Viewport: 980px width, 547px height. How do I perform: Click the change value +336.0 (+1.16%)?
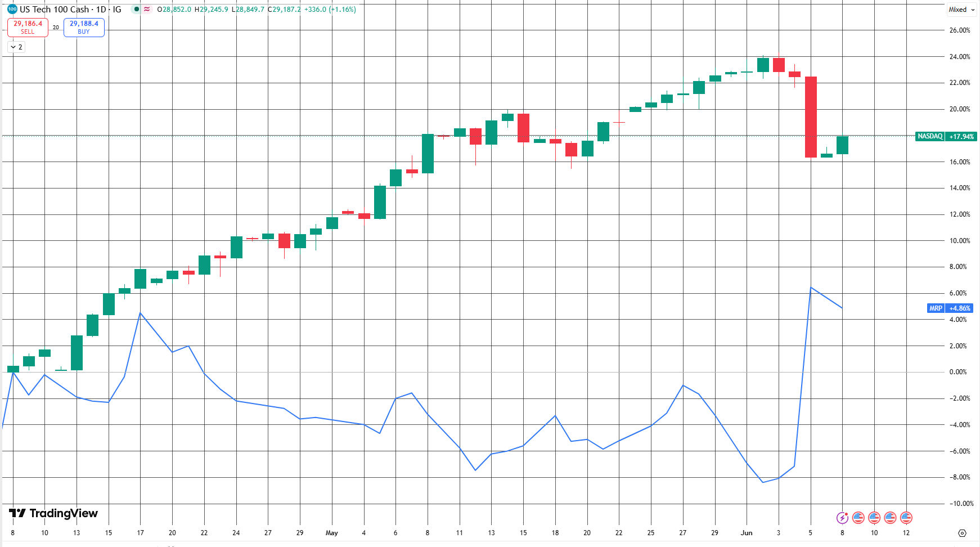(x=330, y=10)
